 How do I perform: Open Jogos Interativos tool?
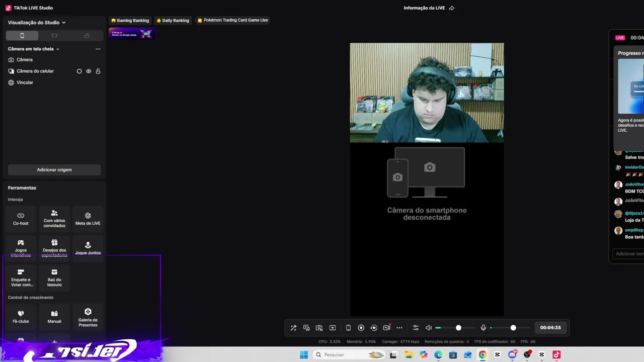click(21, 248)
